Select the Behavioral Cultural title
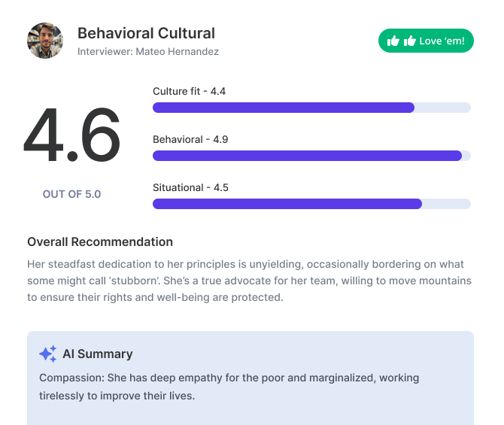Viewport: 504px width, 425px height. [146, 33]
